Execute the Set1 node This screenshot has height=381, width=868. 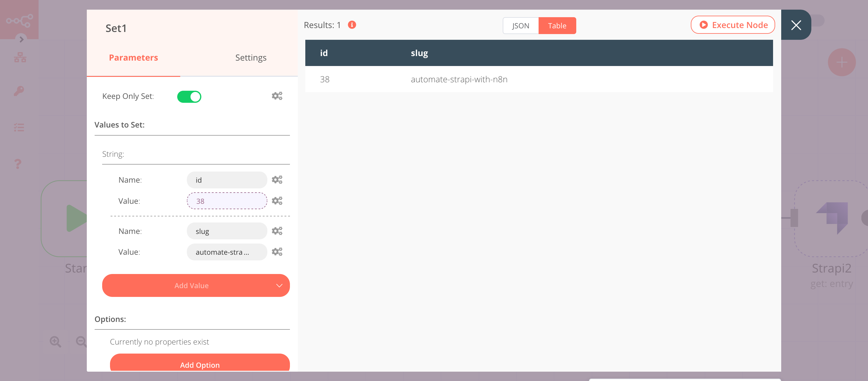[x=733, y=25]
